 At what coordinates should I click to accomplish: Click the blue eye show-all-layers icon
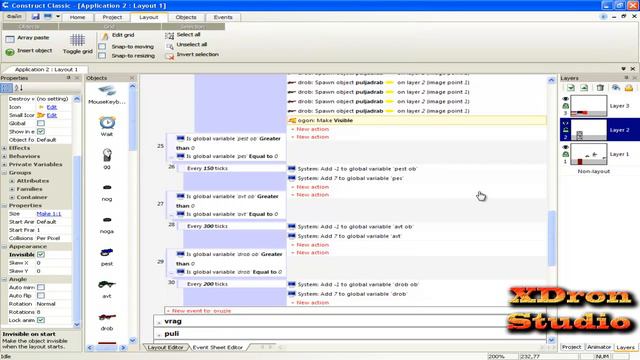pos(616,88)
